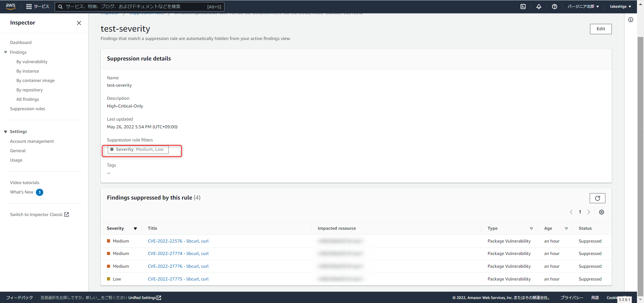Select By repository findings view
Screen dimensions: 644x303
[x=30, y=90]
